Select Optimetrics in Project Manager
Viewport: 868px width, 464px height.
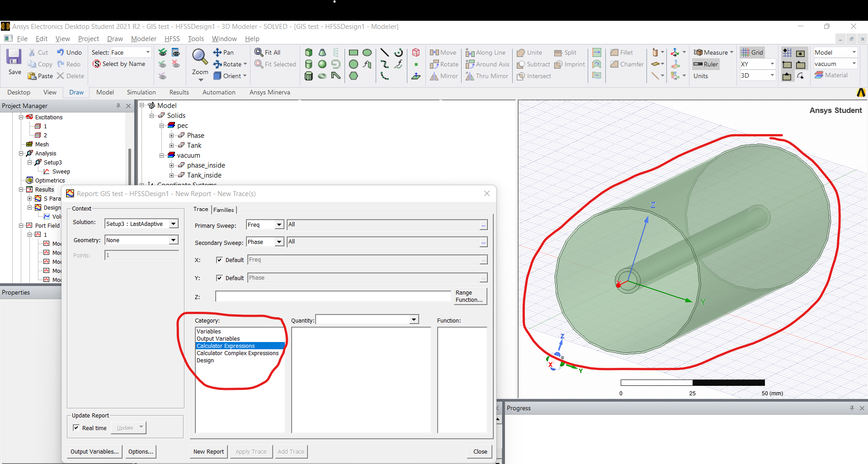tap(50, 181)
